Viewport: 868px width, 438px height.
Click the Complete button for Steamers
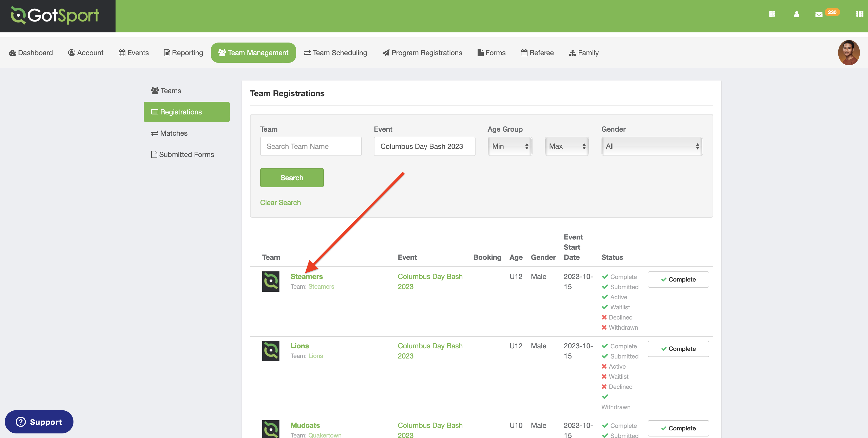pos(678,280)
